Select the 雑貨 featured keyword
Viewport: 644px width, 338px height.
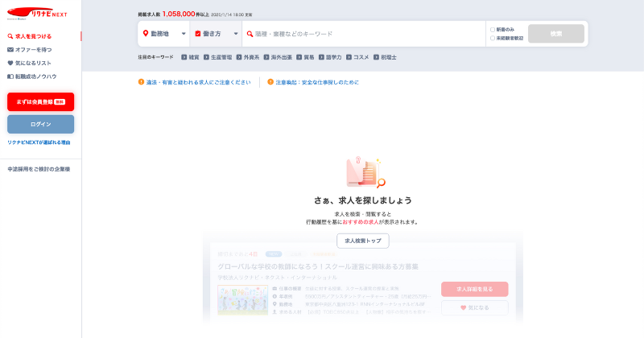(x=190, y=57)
